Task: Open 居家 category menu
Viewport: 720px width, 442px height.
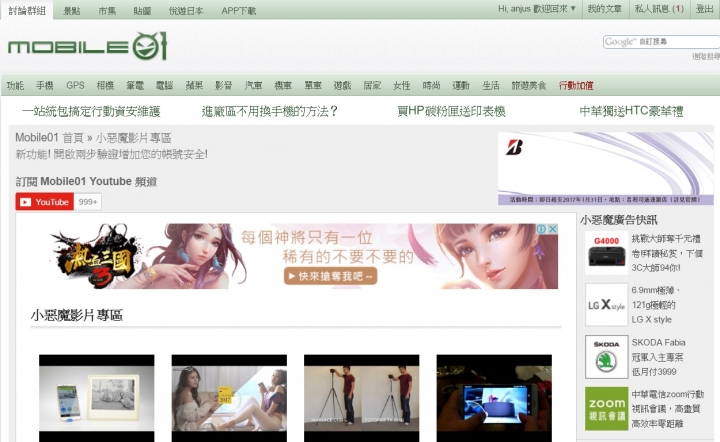Action: click(372, 85)
